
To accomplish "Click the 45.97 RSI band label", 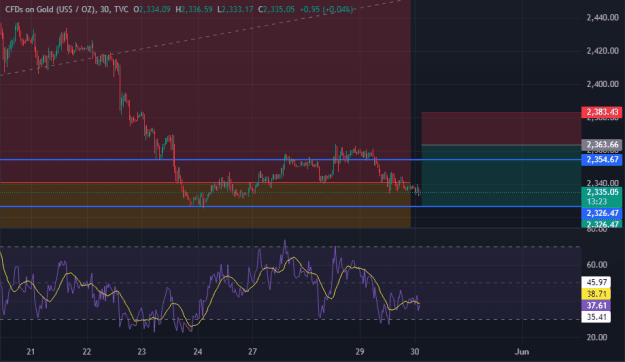I will [596, 282].
